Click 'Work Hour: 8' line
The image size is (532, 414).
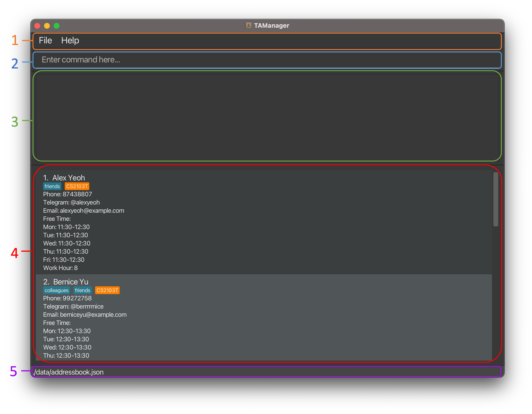click(x=60, y=268)
